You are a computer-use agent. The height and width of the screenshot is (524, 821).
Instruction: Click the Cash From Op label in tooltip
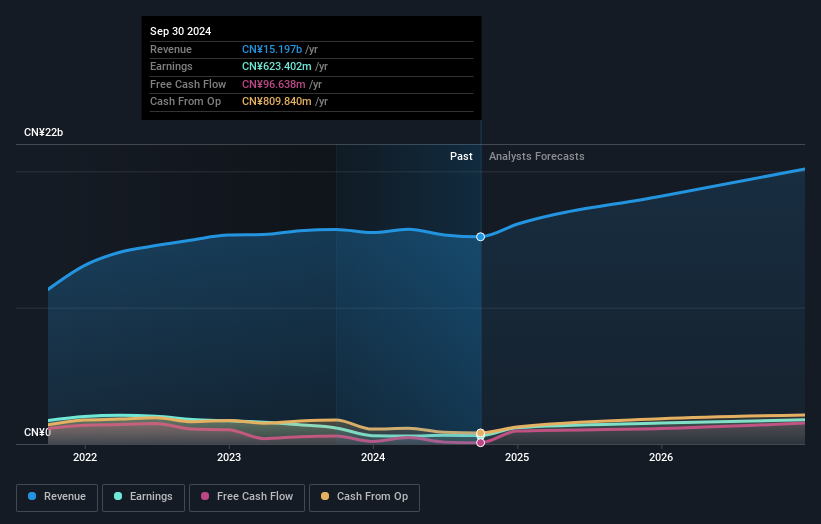click(185, 102)
